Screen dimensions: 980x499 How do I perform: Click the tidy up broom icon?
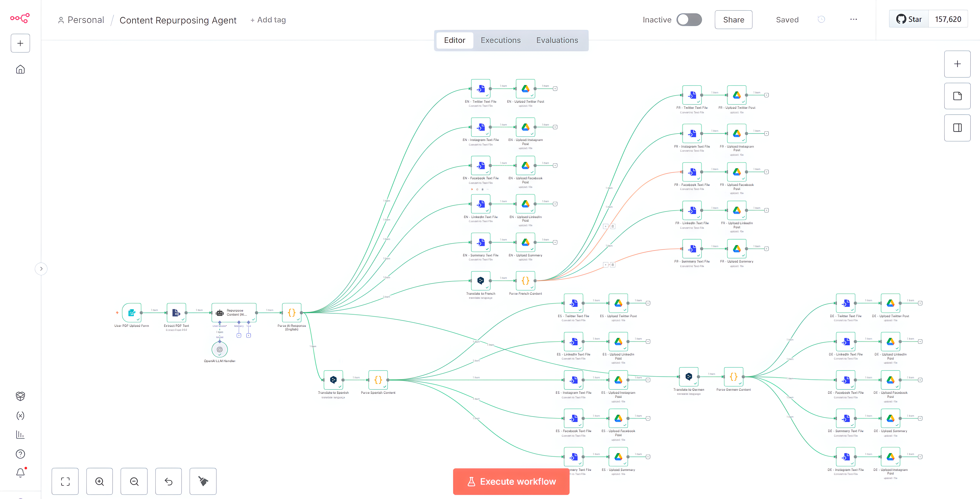203,482
